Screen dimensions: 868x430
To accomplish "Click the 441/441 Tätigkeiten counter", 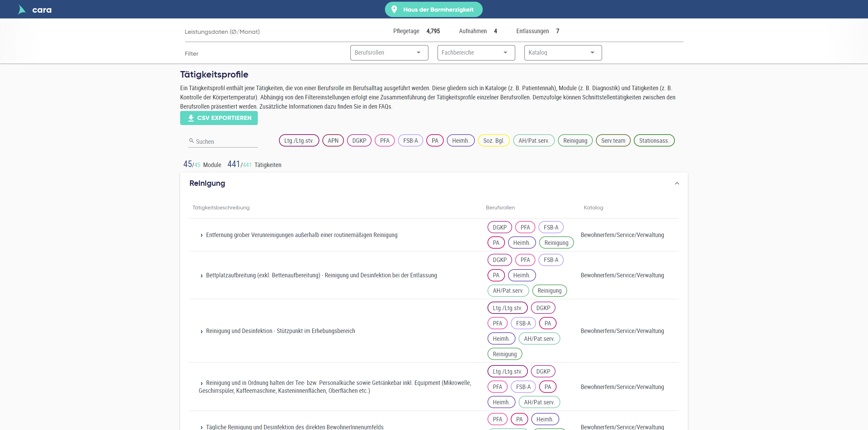I will point(254,164).
